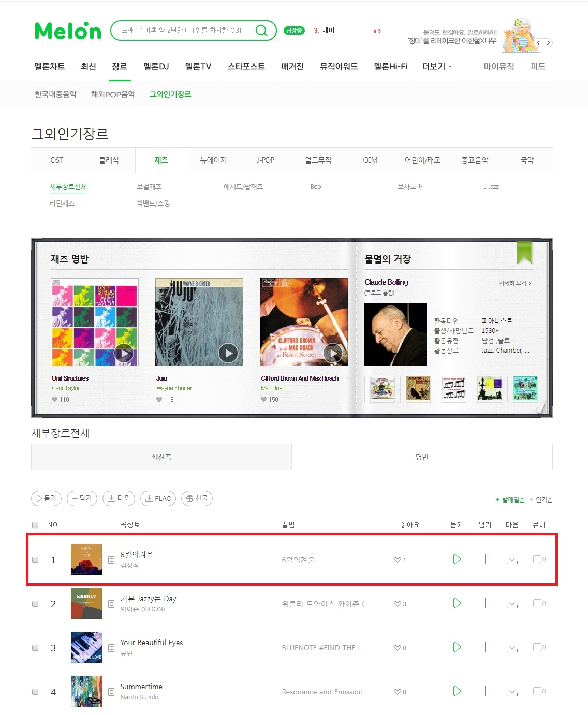Open lyrics icon for 6월의겨울
Viewport: 588px width, 715px height.
click(111, 560)
